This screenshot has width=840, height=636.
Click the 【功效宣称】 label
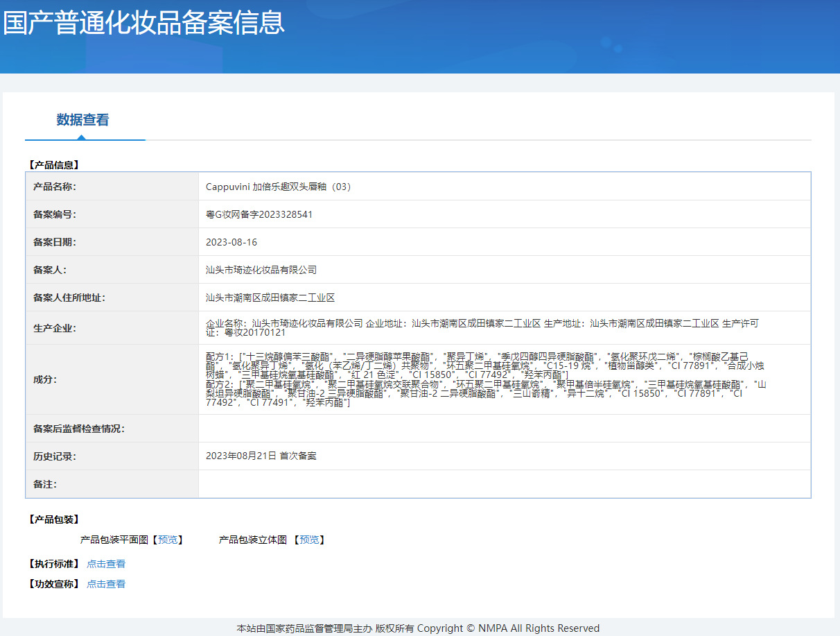(54, 584)
